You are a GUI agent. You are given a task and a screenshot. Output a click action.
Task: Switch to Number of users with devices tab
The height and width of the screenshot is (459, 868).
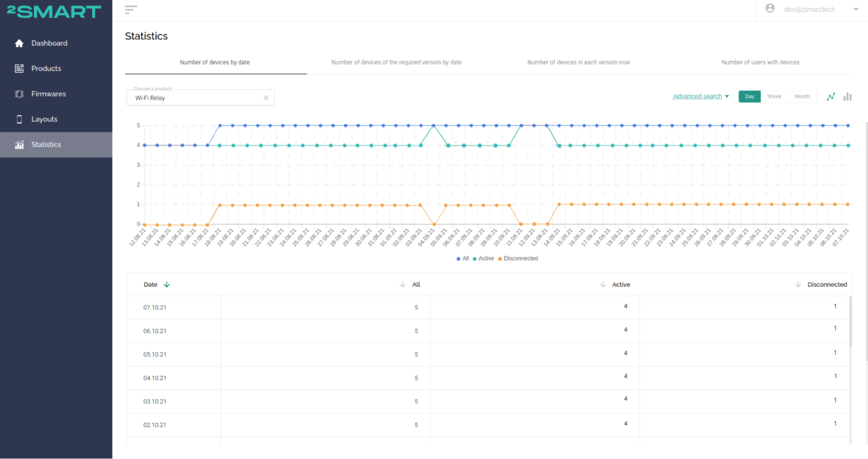pyautogui.click(x=760, y=62)
